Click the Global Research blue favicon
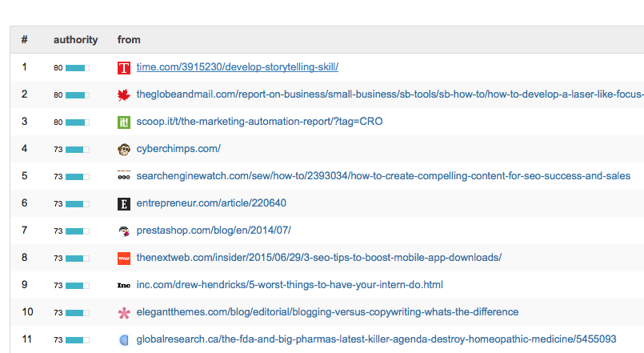644x353 pixels. coord(123,339)
